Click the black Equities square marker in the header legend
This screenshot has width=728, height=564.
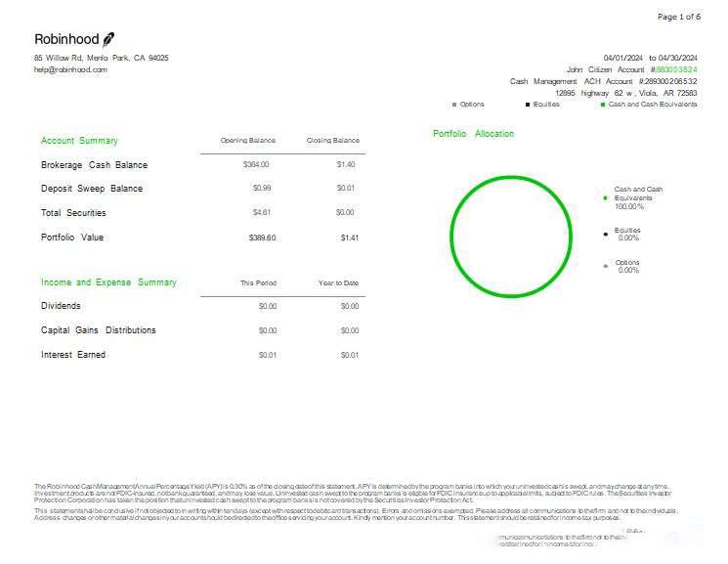[528, 104]
